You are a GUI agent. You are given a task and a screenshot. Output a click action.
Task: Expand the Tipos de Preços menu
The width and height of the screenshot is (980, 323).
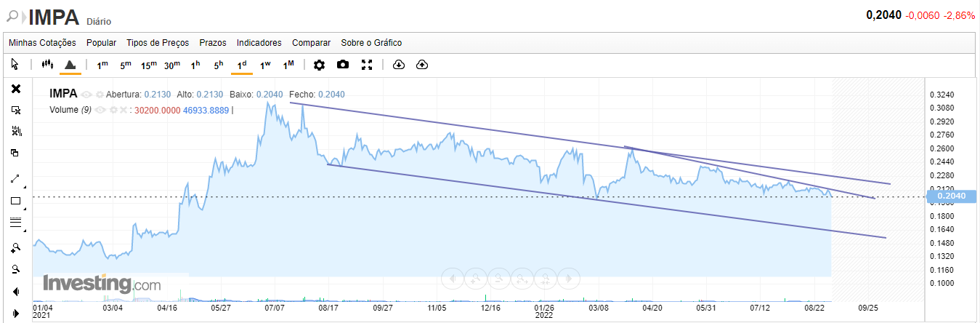click(158, 43)
